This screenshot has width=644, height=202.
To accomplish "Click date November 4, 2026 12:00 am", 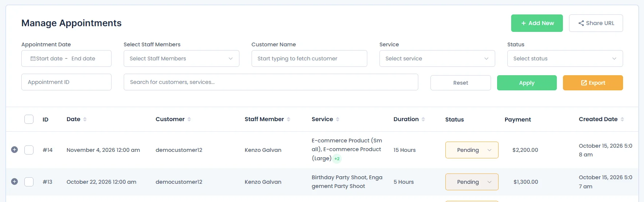I will pyautogui.click(x=103, y=150).
